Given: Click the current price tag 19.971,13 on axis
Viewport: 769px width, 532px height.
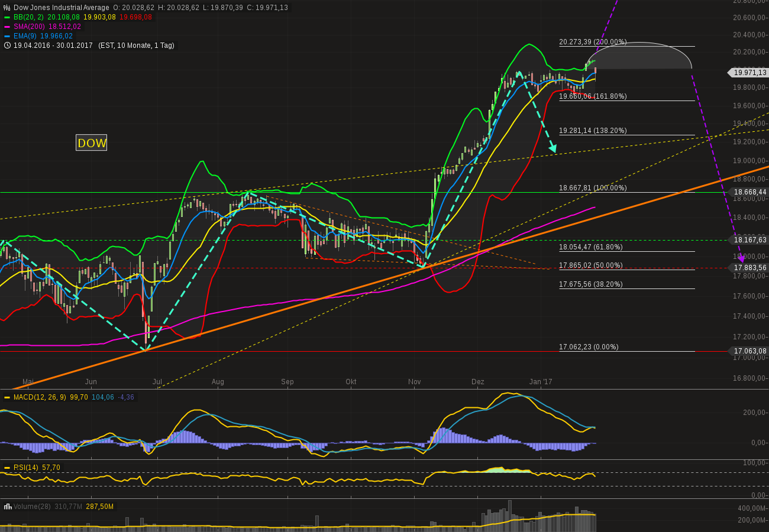Looking at the screenshot, I should click(748, 73).
